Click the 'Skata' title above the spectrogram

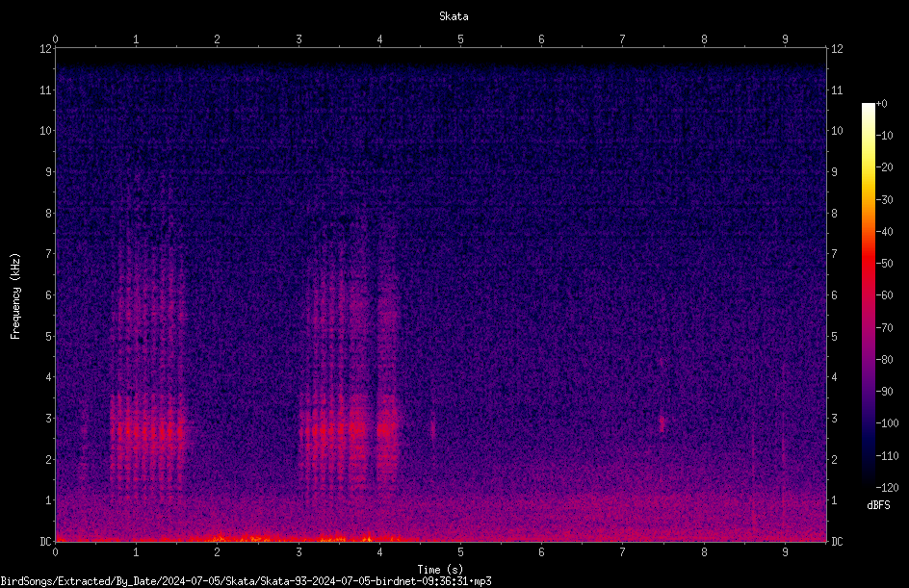[x=454, y=16]
